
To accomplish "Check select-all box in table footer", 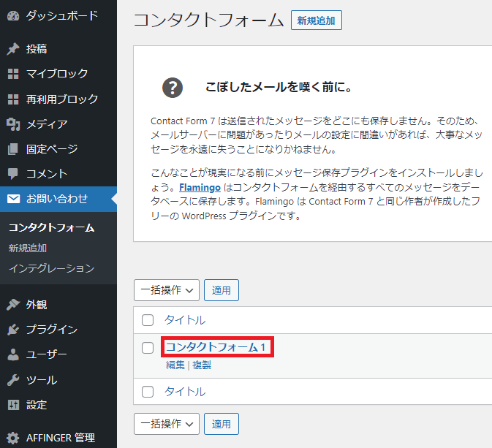I will [x=148, y=392].
